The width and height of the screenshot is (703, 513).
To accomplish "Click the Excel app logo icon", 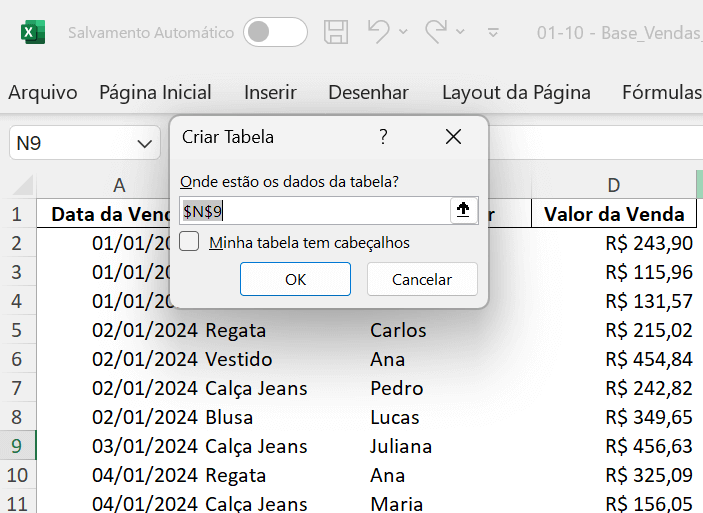I will 33,32.
